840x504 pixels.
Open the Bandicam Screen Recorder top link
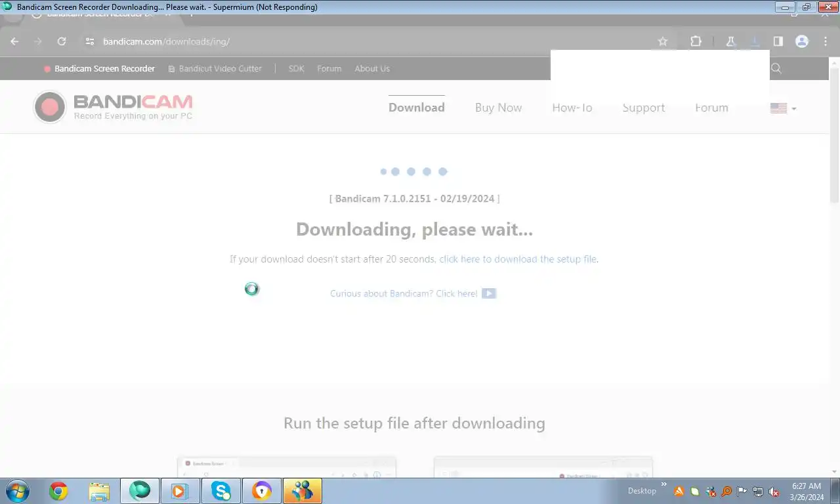(x=100, y=68)
